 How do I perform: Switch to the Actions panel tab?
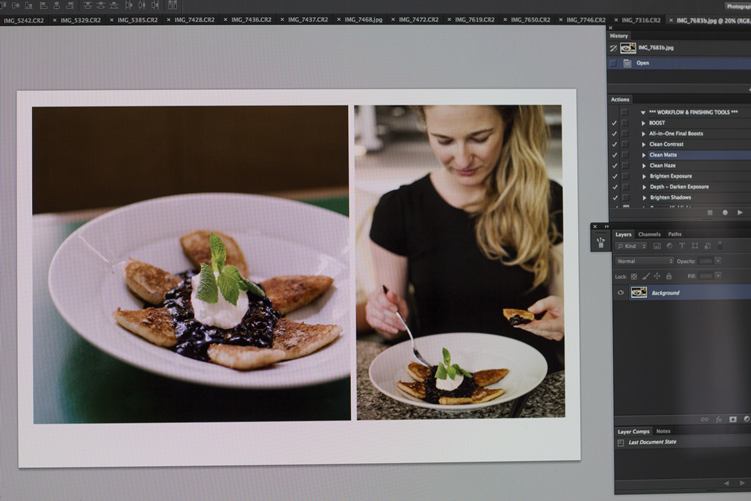(620, 100)
